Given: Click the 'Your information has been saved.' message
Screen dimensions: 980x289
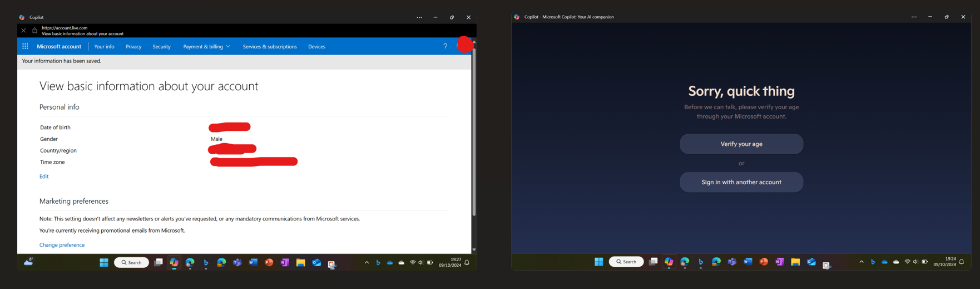Looking at the screenshot, I should coord(62,61).
